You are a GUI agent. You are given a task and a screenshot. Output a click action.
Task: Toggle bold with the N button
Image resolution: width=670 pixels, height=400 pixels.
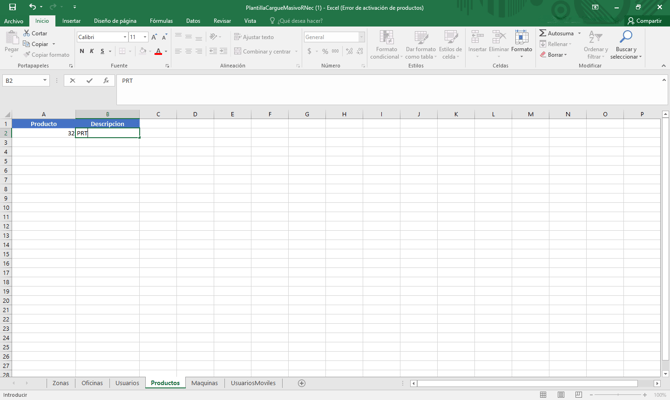pos(82,51)
